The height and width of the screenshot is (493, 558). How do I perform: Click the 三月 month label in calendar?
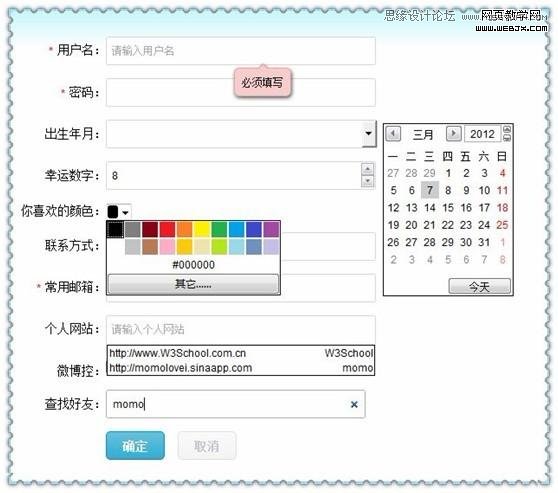[423, 134]
